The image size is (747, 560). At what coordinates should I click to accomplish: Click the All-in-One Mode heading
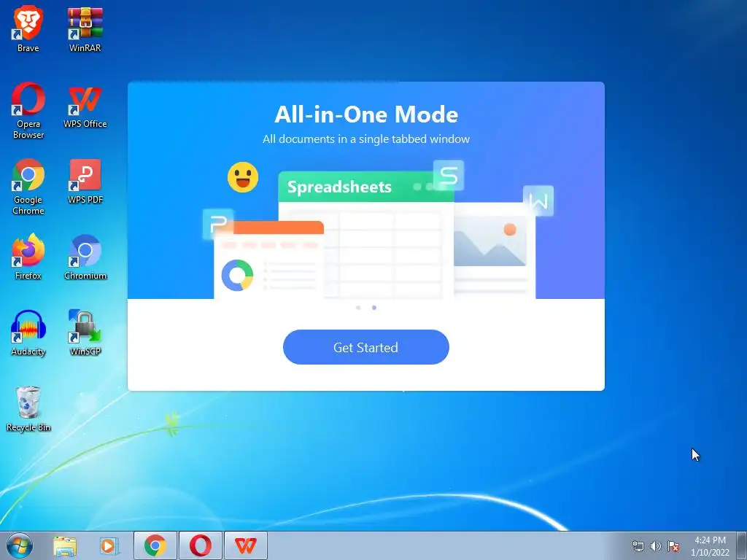(366, 114)
